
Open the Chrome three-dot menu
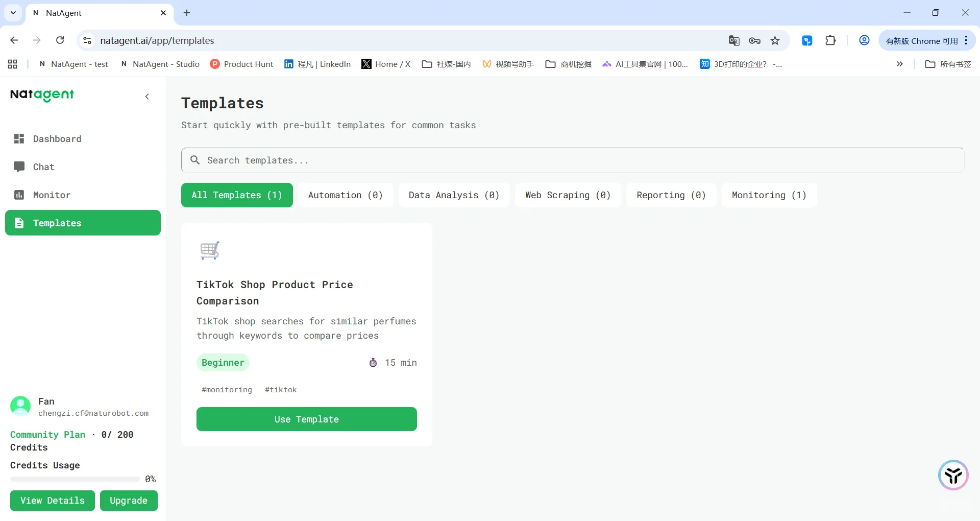966,41
